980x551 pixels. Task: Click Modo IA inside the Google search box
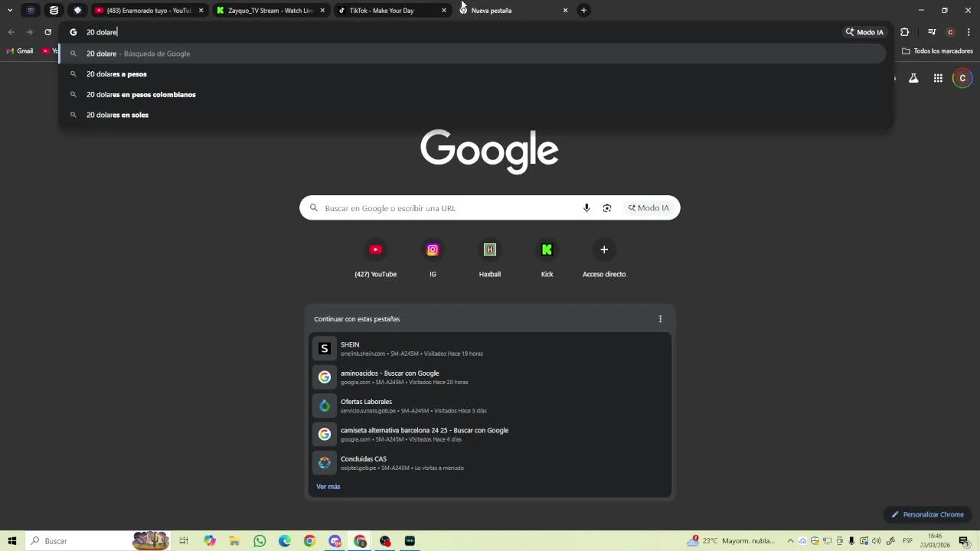(648, 208)
